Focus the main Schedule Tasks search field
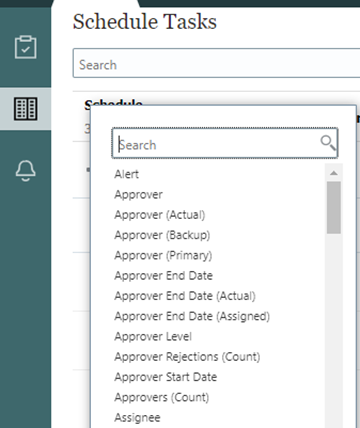This screenshot has width=360, height=428. tap(217, 63)
